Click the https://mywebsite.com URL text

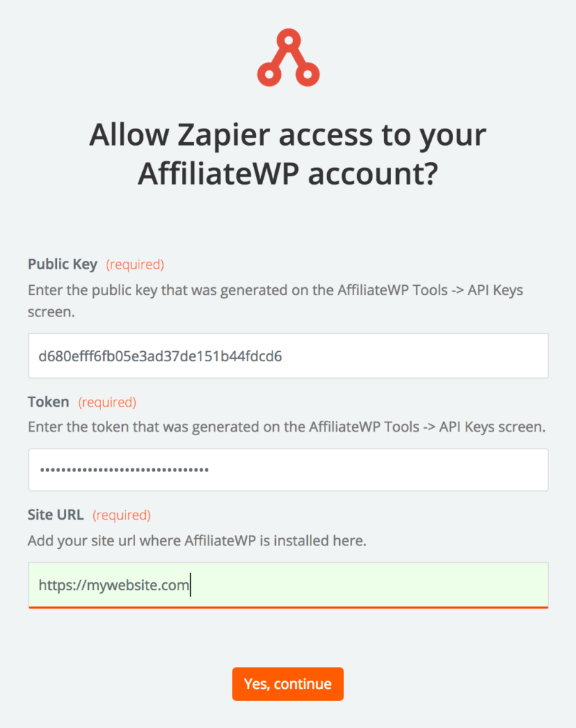click(x=112, y=584)
